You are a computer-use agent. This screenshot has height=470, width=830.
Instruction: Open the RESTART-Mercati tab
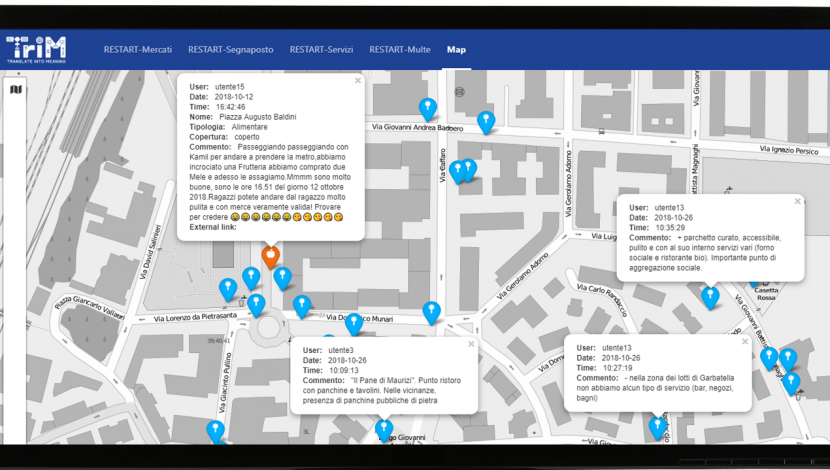point(143,49)
